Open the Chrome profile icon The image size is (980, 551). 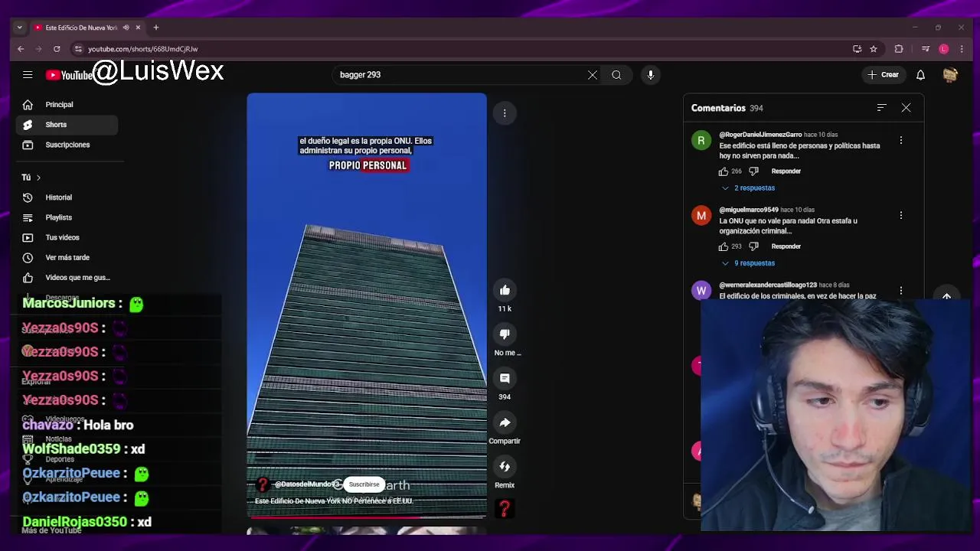(944, 49)
